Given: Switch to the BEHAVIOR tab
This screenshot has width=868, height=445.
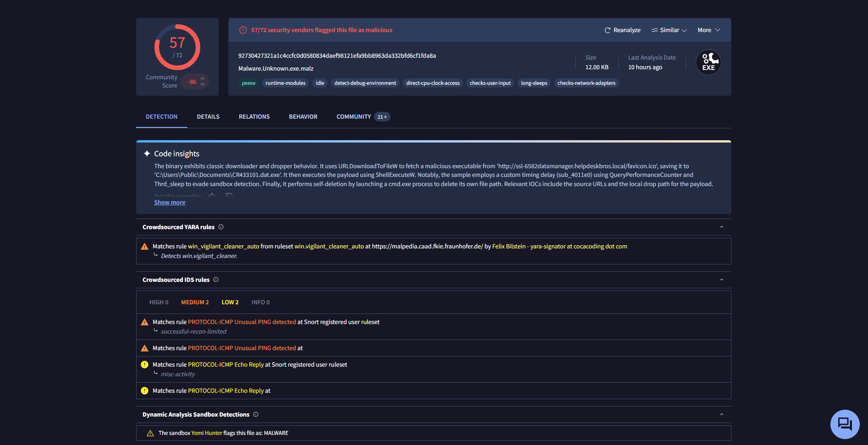Looking at the screenshot, I should click(303, 117).
